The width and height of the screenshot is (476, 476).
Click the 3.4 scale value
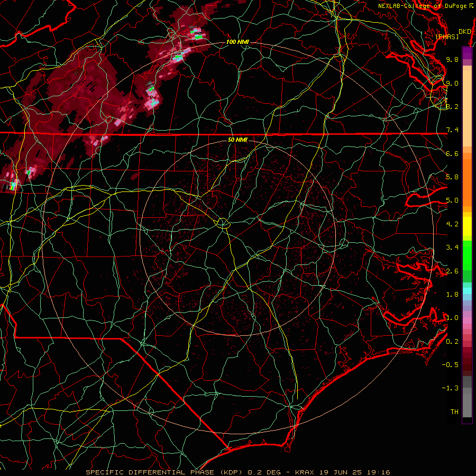[452, 248]
